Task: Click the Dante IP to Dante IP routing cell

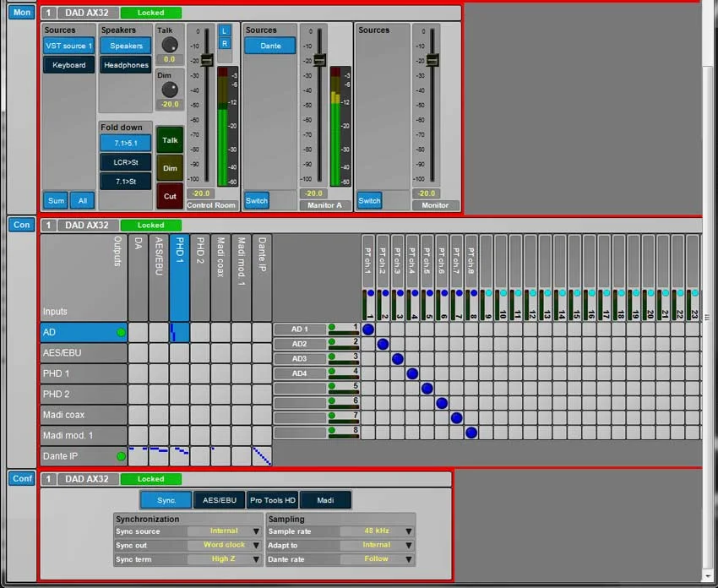Action: [x=262, y=456]
